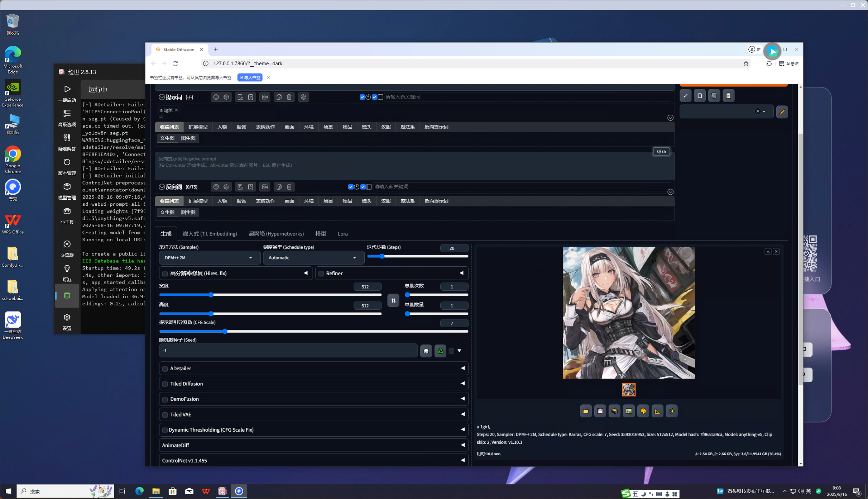Screen dimensions: 868x499
Task: Enable the ADetailer checkbox
Action: point(165,369)
